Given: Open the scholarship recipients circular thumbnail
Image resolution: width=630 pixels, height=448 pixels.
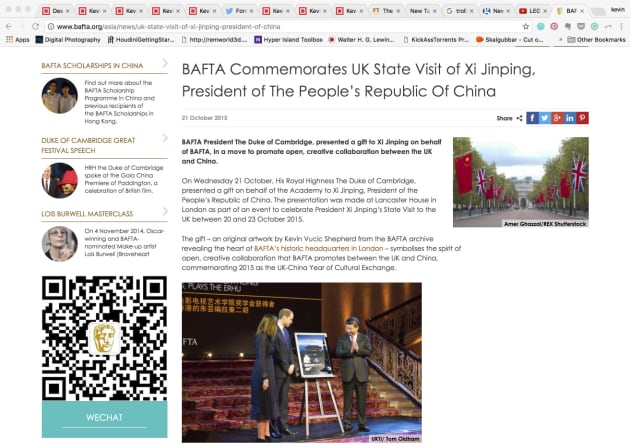Looking at the screenshot, I should (59, 96).
